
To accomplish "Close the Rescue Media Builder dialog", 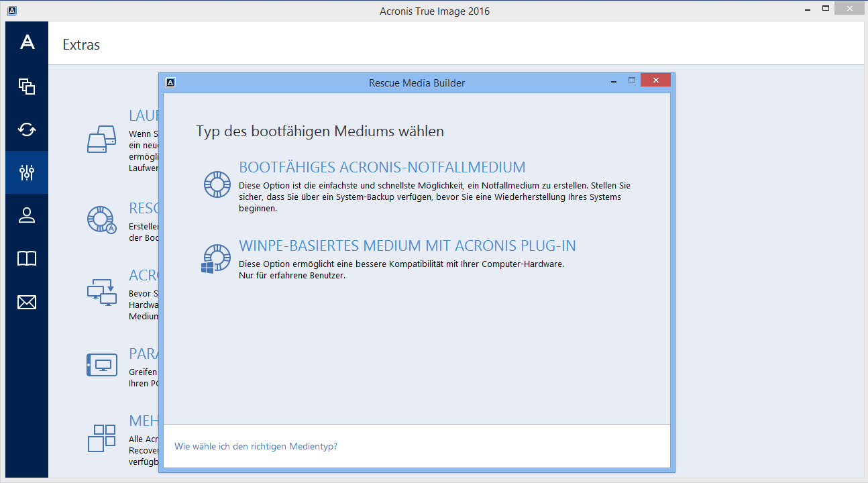I will [655, 80].
